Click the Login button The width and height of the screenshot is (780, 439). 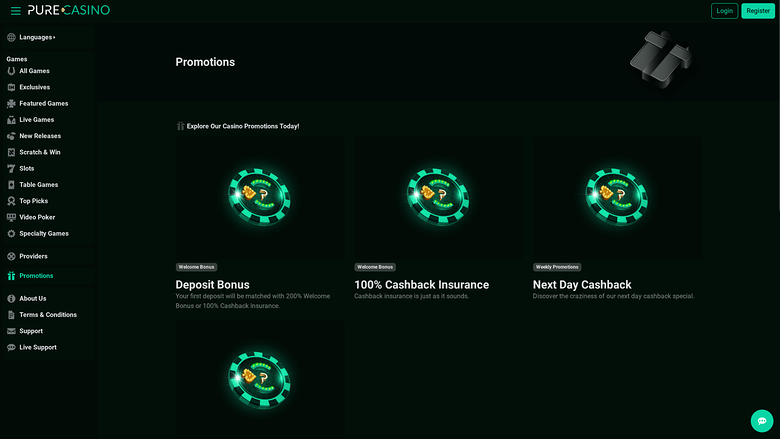pyautogui.click(x=724, y=10)
